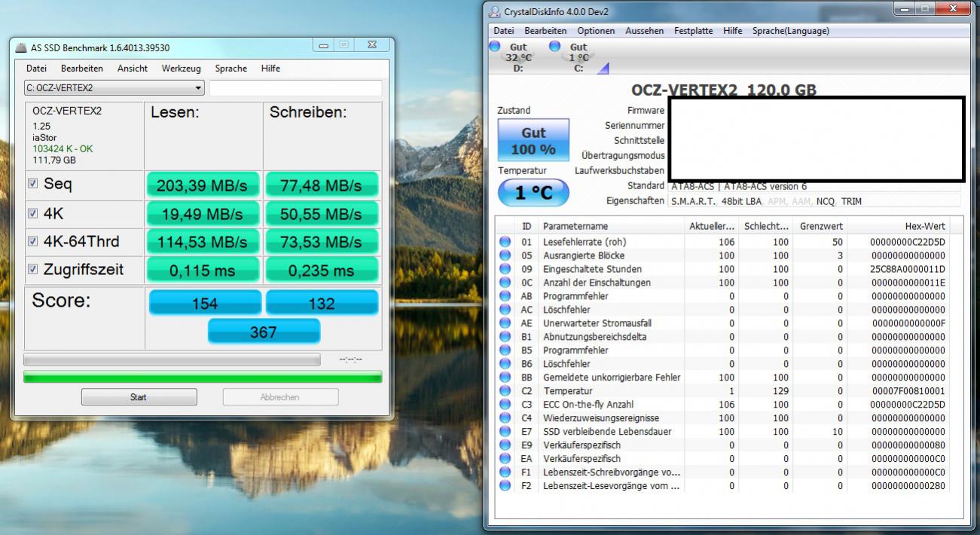Click the AS SSD Benchmark title bar icon

pyautogui.click(x=23, y=47)
